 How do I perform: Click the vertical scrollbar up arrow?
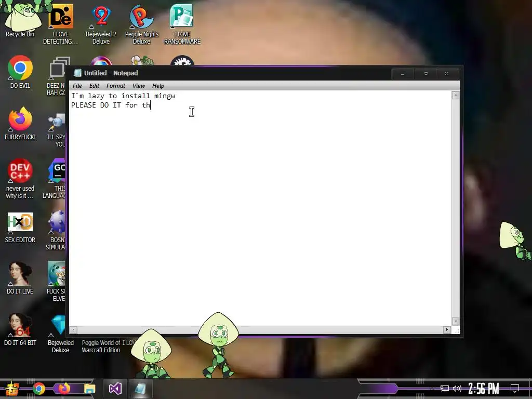click(x=456, y=96)
